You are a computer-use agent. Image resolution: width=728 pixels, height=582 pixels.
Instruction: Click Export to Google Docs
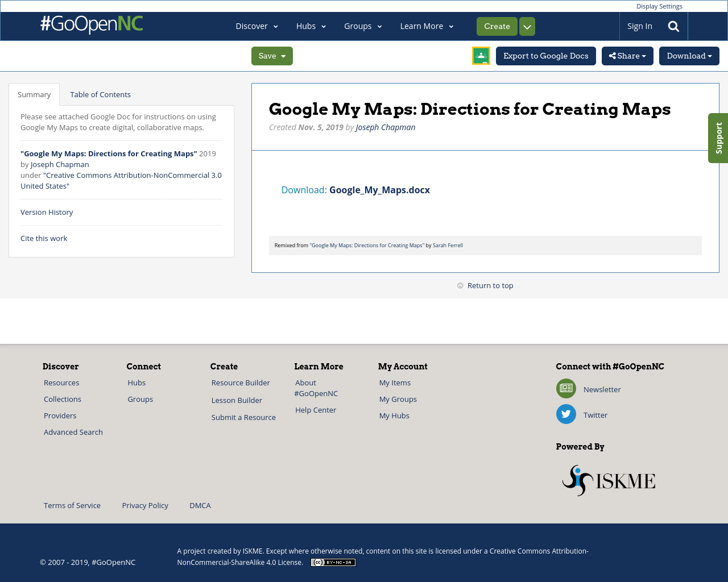tap(545, 56)
